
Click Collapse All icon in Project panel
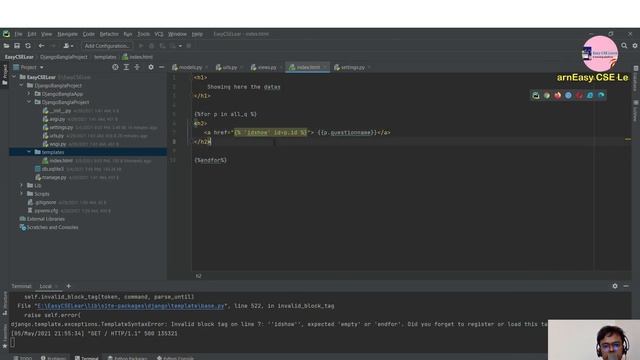[x=137, y=67]
